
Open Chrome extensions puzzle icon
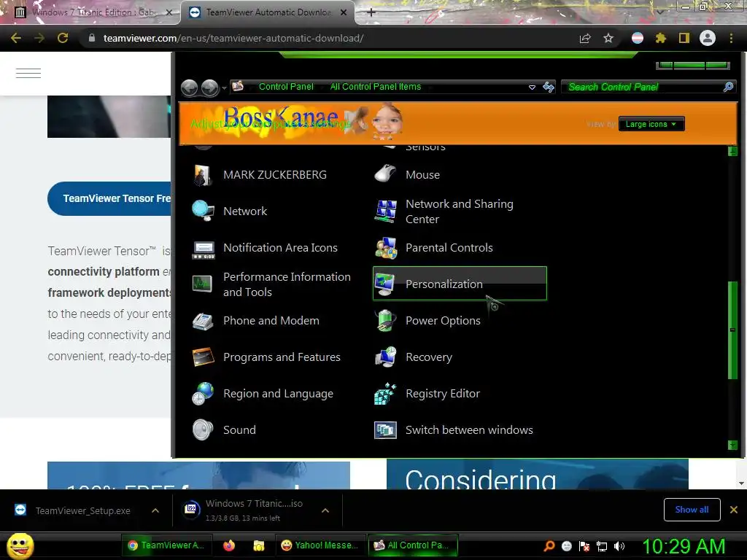click(x=660, y=38)
